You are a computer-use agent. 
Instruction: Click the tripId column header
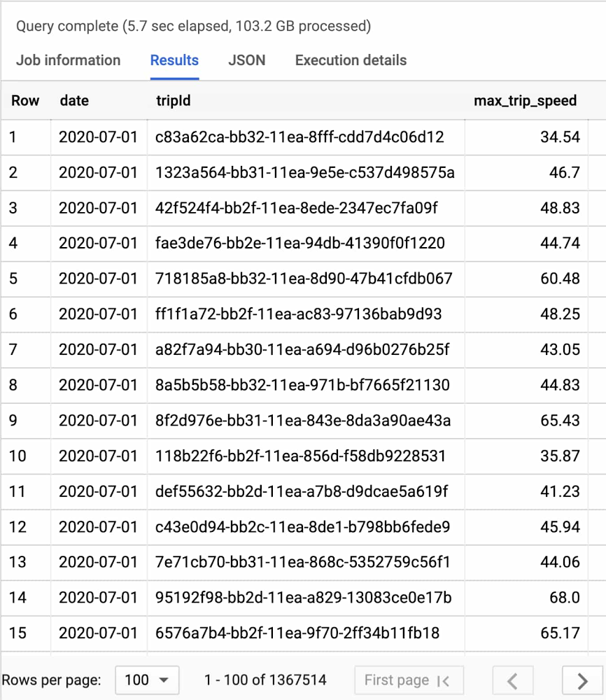click(173, 101)
